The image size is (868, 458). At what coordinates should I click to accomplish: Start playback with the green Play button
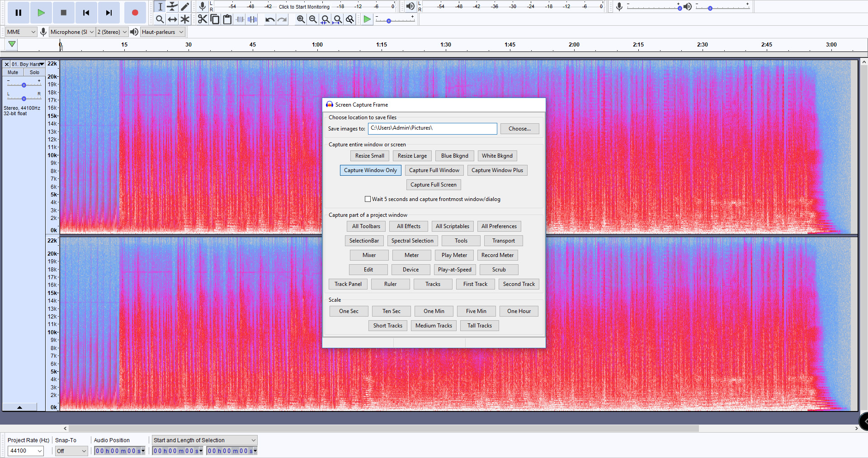[x=41, y=13]
